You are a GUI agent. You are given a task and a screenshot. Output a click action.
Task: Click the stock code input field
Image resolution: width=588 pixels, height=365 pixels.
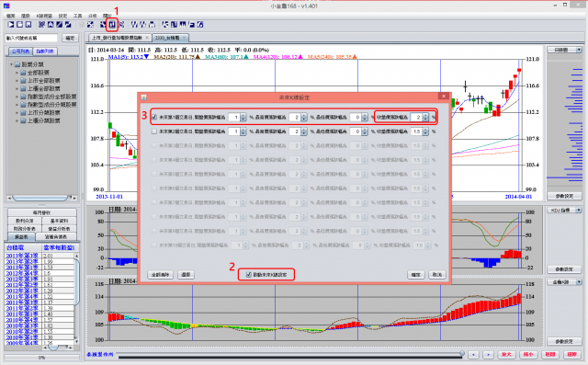point(31,38)
